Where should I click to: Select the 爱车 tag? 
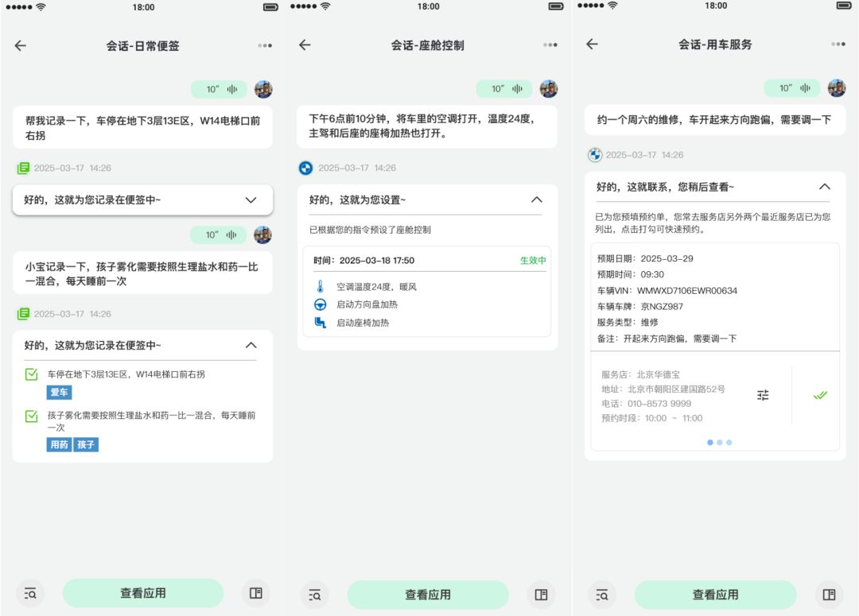tap(60, 393)
